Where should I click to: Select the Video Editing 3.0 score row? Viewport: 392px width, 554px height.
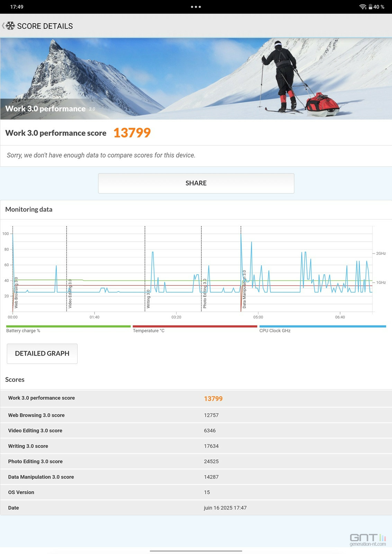(x=196, y=430)
